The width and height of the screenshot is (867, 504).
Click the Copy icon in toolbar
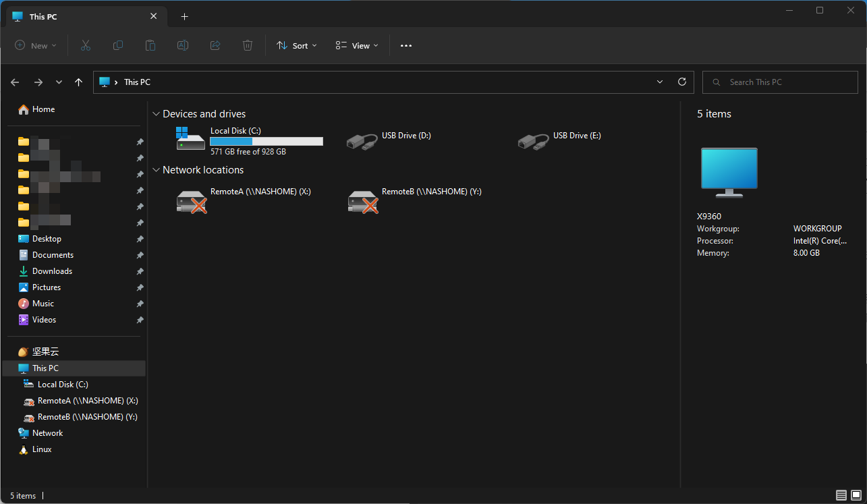(118, 45)
